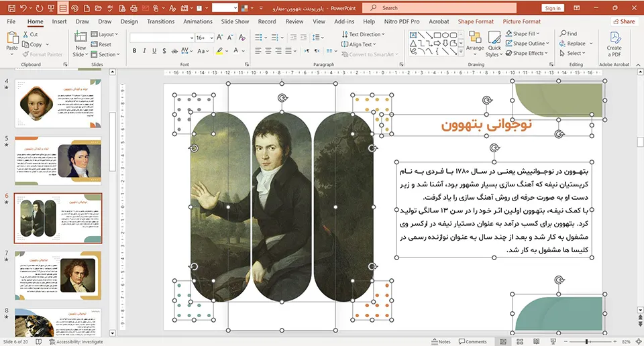This screenshot has height=346, width=644.
Task: Switch to the Design tab
Action: pyautogui.click(x=129, y=21)
